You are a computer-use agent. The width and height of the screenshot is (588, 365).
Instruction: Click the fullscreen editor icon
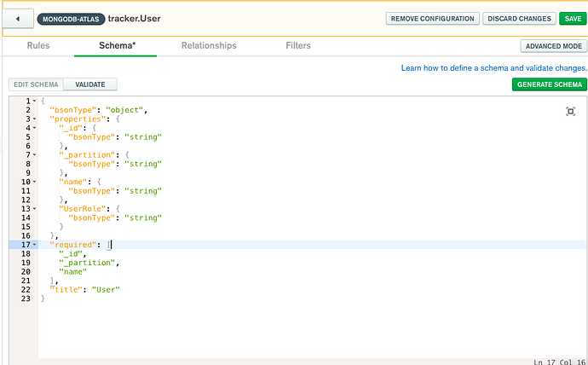pyautogui.click(x=570, y=112)
